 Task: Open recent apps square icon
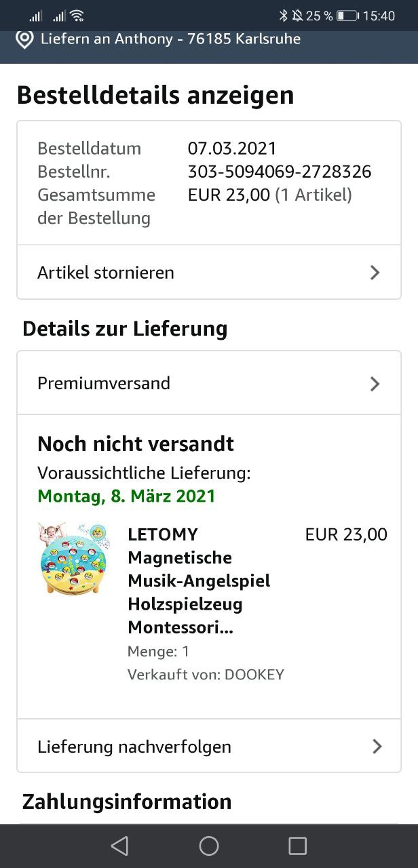pyautogui.click(x=297, y=846)
